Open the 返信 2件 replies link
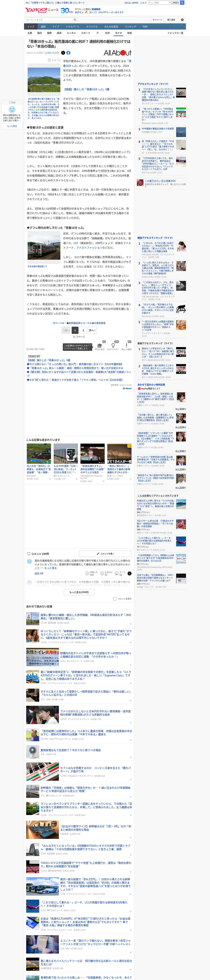 click(x=39, y=573)
